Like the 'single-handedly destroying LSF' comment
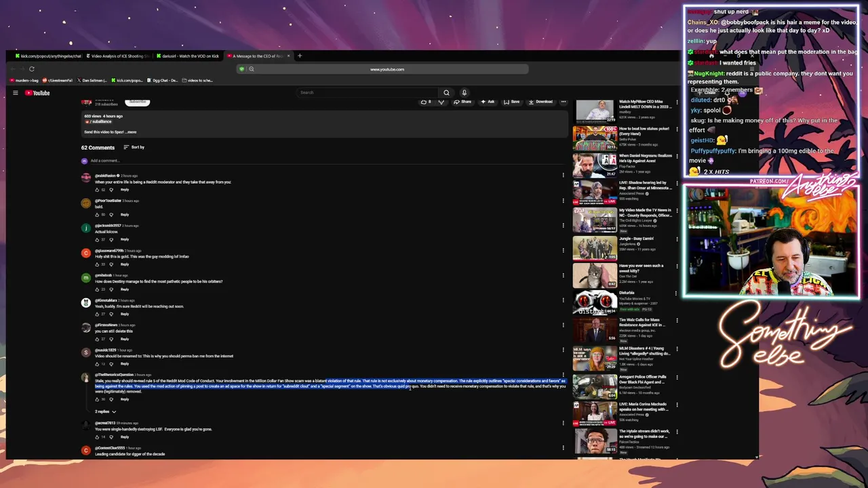The width and height of the screenshot is (868, 488). 97,437
